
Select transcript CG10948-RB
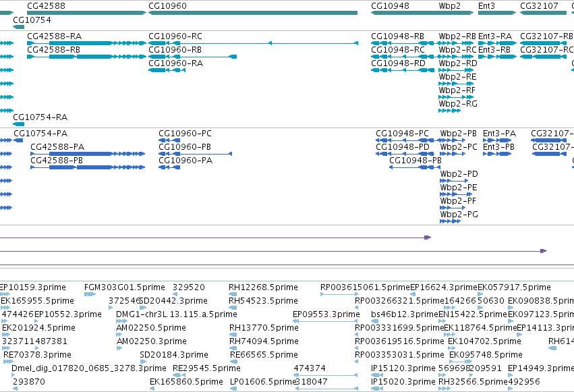(x=397, y=36)
